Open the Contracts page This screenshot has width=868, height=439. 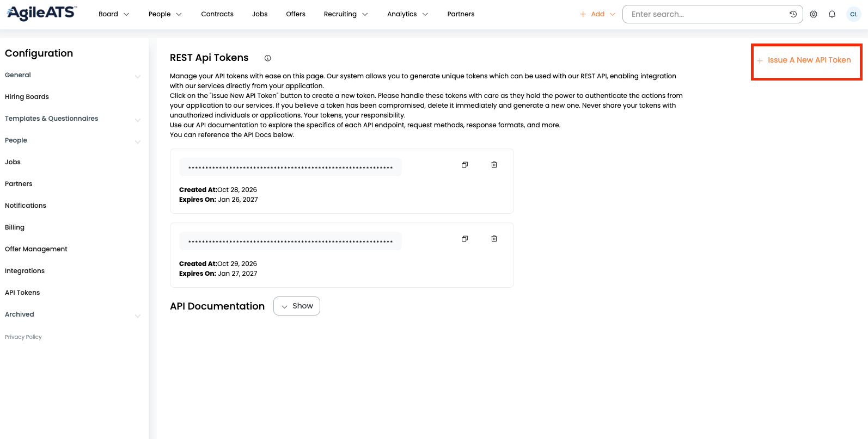click(217, 14)
